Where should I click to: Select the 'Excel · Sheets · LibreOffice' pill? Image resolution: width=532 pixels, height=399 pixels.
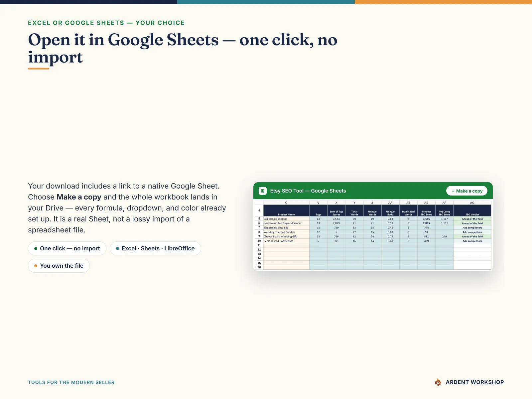click(x=155, y=248)
